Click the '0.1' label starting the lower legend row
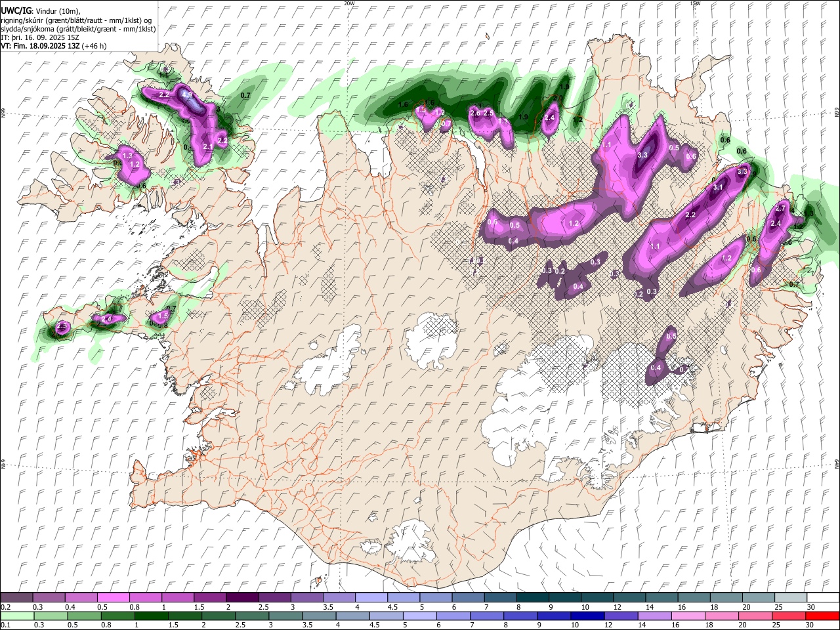The image size is (840, 630). (5, 625)
